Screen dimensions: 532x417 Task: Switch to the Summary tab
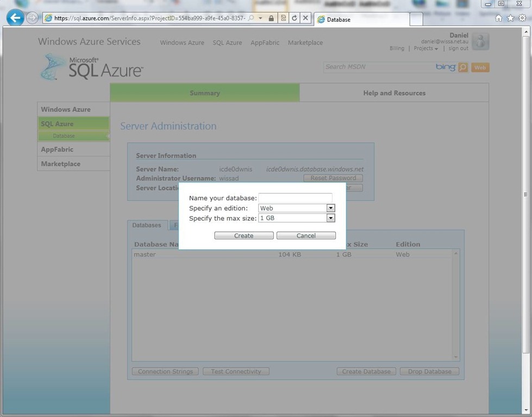pyautogui.click(x=204, y=92)
